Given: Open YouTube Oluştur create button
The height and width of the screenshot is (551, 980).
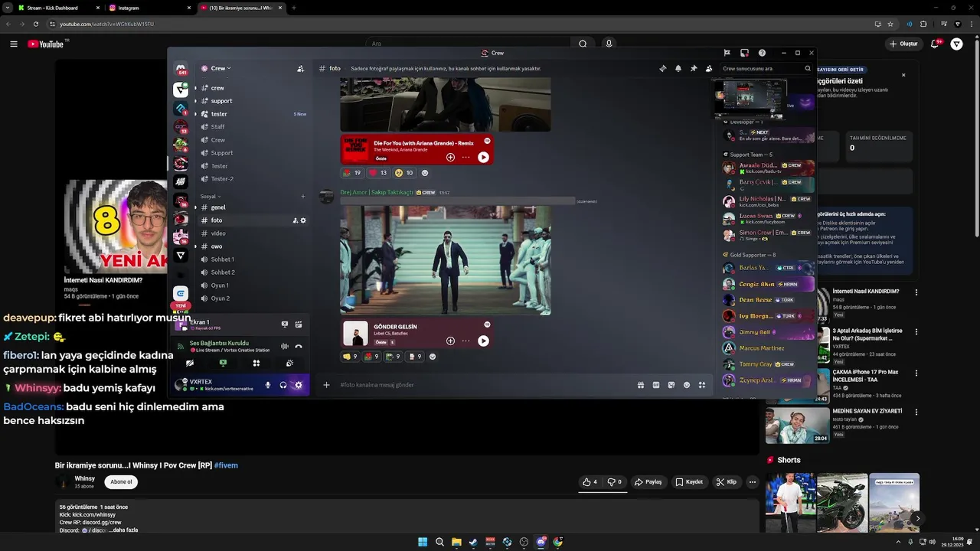Looking at the screenshot, I should coord(903,44).
